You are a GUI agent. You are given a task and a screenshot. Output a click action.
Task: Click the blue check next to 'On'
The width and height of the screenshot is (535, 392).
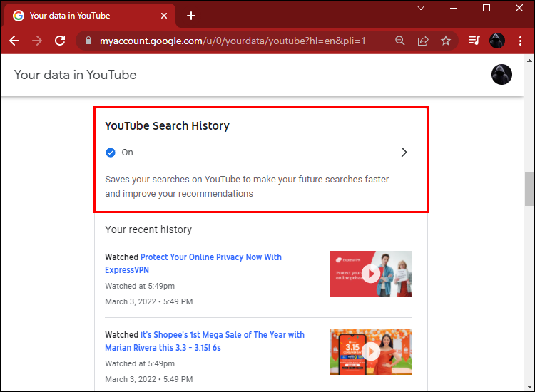point(111,153)
